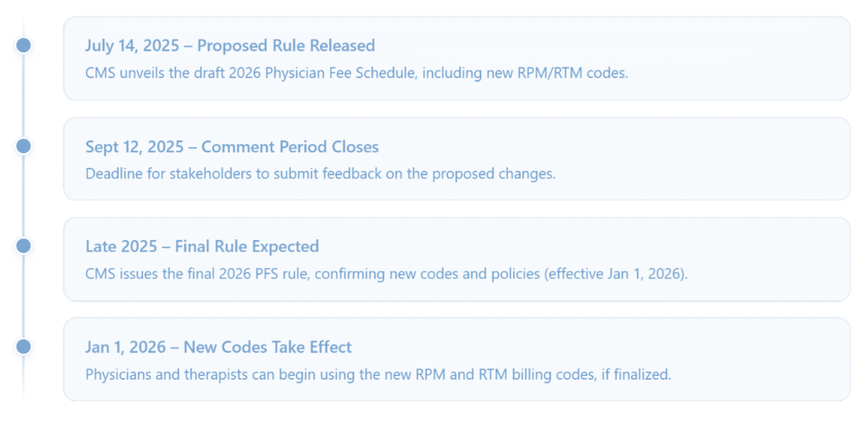
Task: Open the Late 2025 event card
Action: click(x=457, y=259)
